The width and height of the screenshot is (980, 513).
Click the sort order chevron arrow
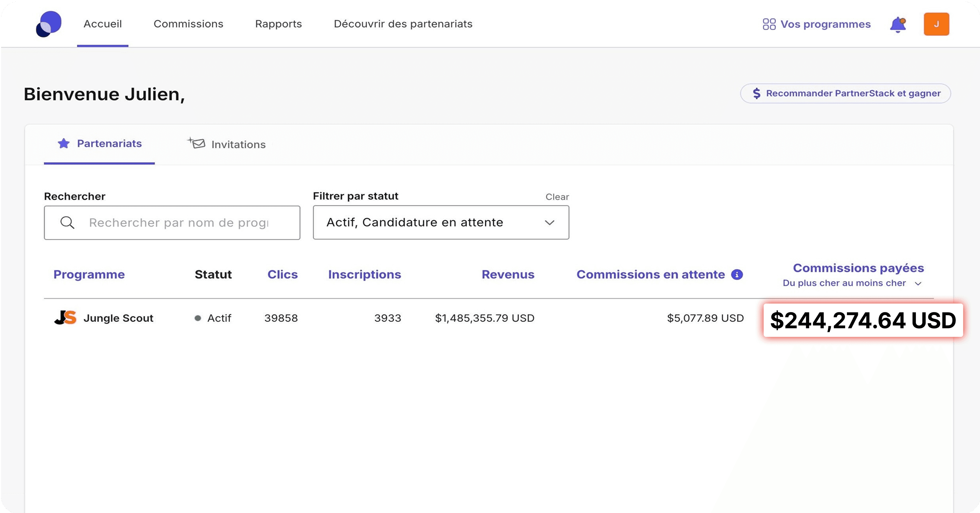pos(918,283)
